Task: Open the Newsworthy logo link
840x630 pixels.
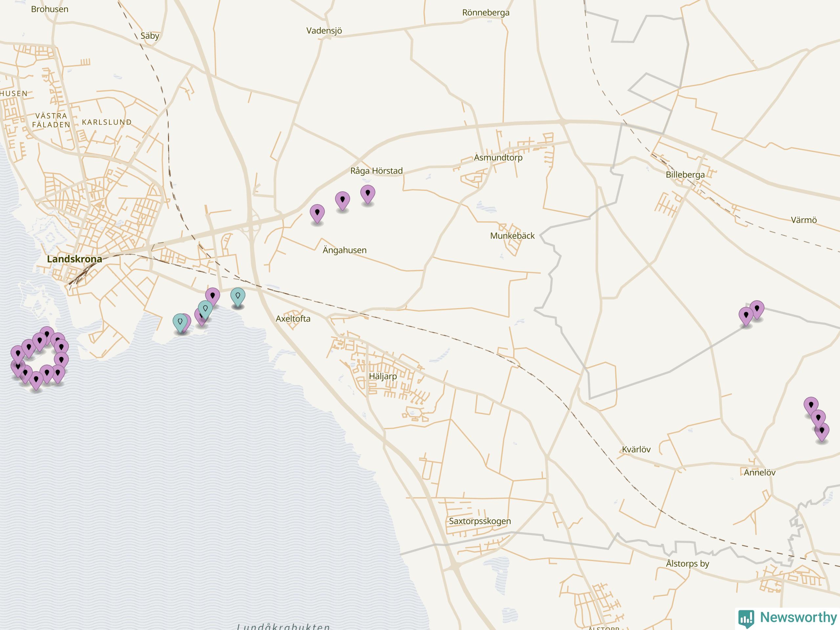Action: point(788,618)
